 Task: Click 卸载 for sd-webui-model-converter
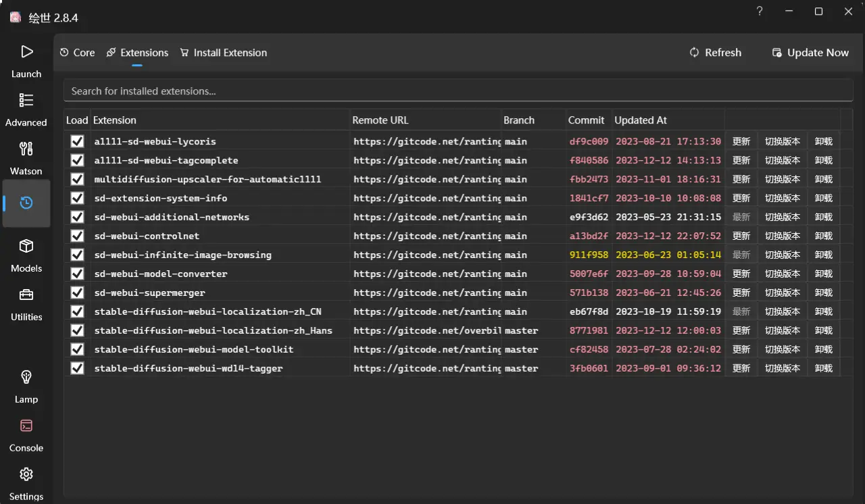824,274
